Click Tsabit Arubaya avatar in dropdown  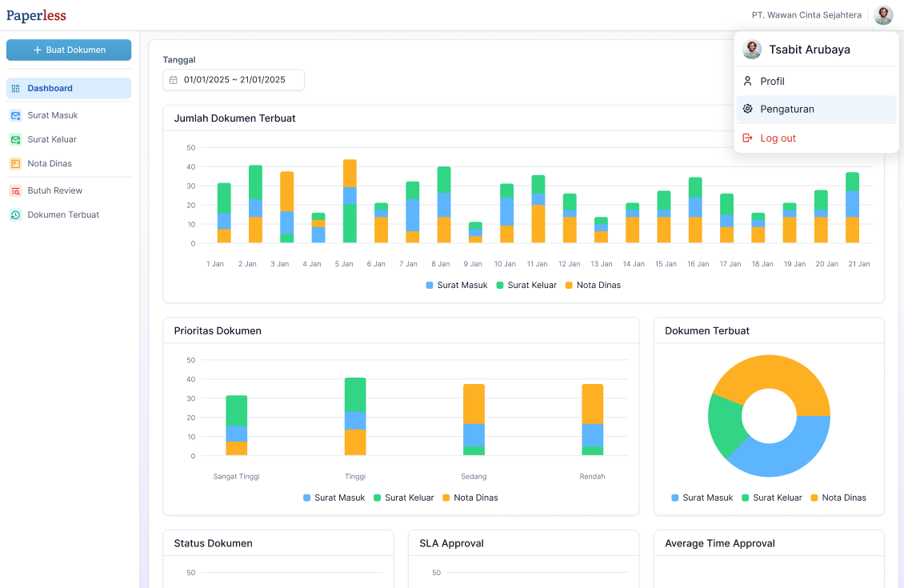752,50
